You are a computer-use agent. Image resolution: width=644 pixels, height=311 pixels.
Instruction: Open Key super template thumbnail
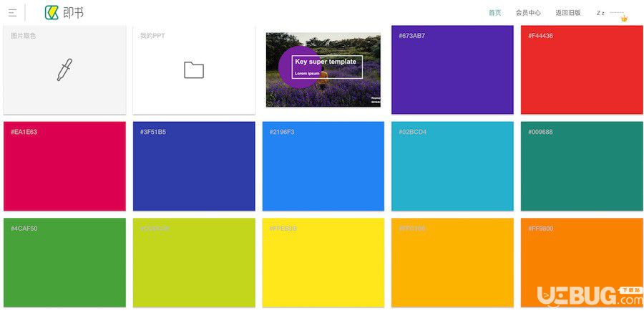pyautogui.click(x=323, y=70)
